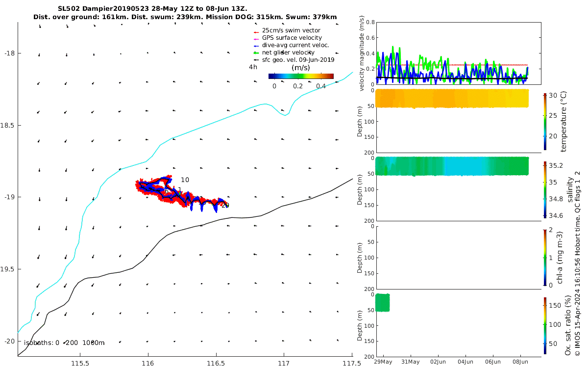Click the chl-a (mg m-3) colorbar
The image size is (588, 368).
(545, 257)
